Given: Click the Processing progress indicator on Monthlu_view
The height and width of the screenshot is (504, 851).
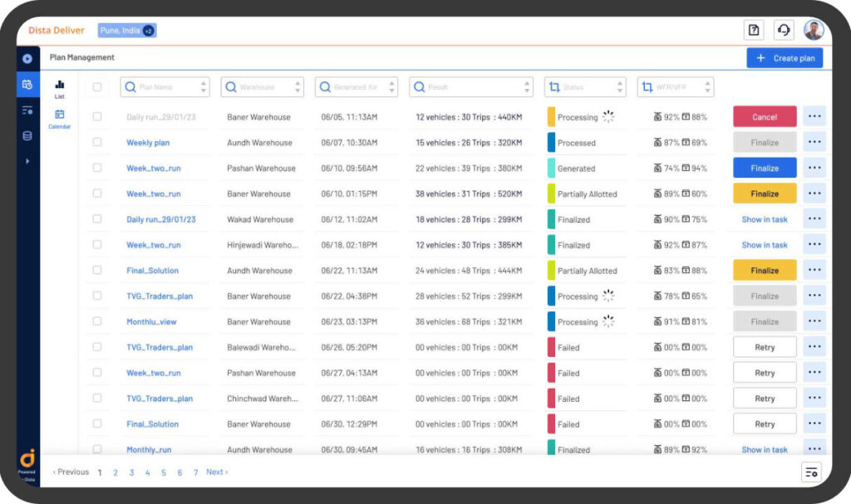Looking at the screenshot, I should 608,321.
